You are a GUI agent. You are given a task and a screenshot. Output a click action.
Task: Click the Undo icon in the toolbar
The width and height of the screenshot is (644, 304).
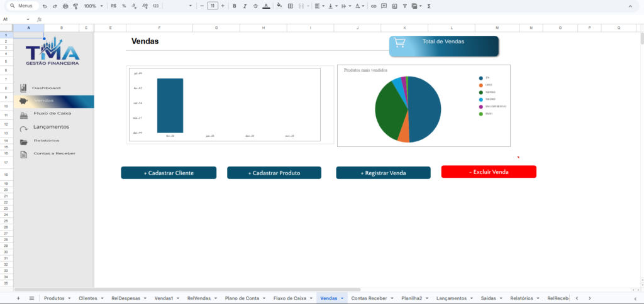45,6
